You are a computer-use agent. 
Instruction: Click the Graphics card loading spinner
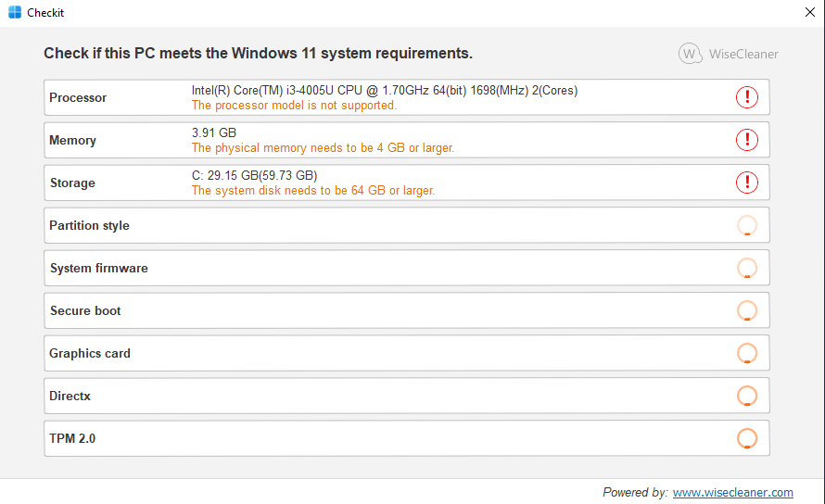pyautogui.click(x=746, y=353)
